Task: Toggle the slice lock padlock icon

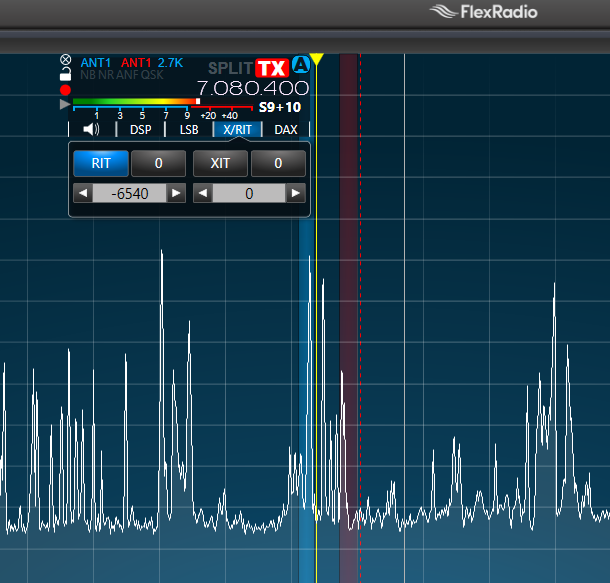Action: (x=65, y=74)
